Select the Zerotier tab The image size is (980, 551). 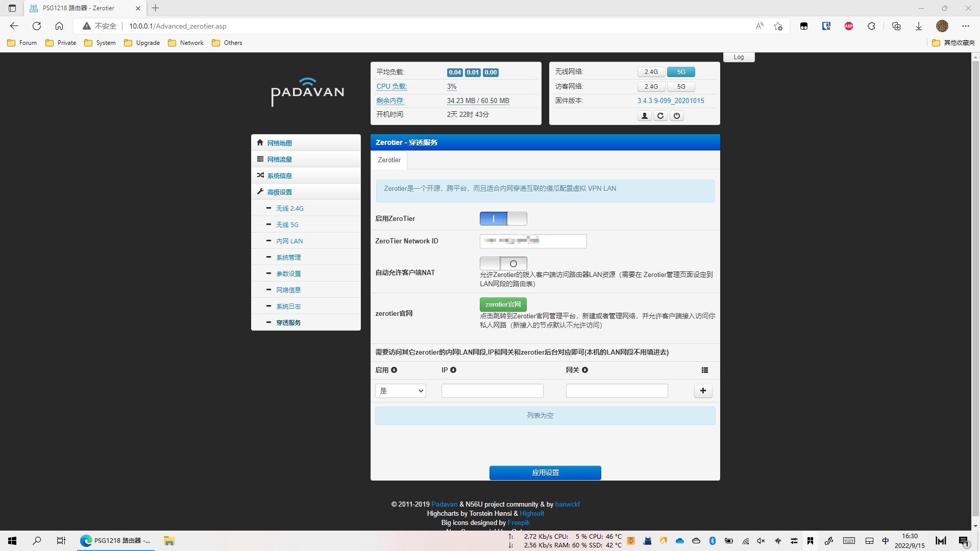click(389, 160)
